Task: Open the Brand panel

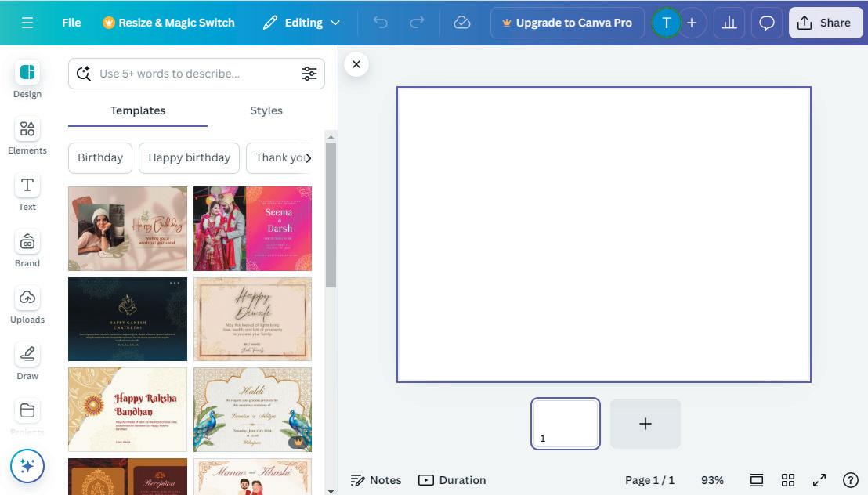Action: pos(27,249)
